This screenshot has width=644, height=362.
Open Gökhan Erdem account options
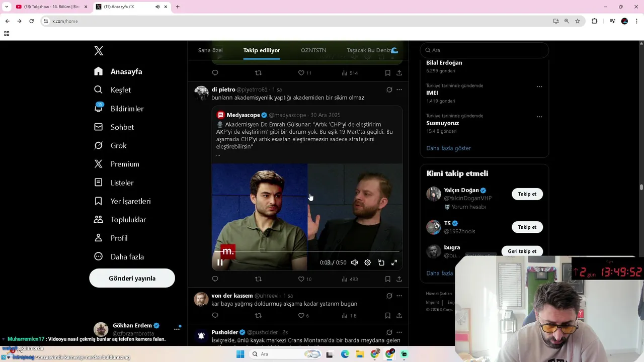(x=177, y=329)
